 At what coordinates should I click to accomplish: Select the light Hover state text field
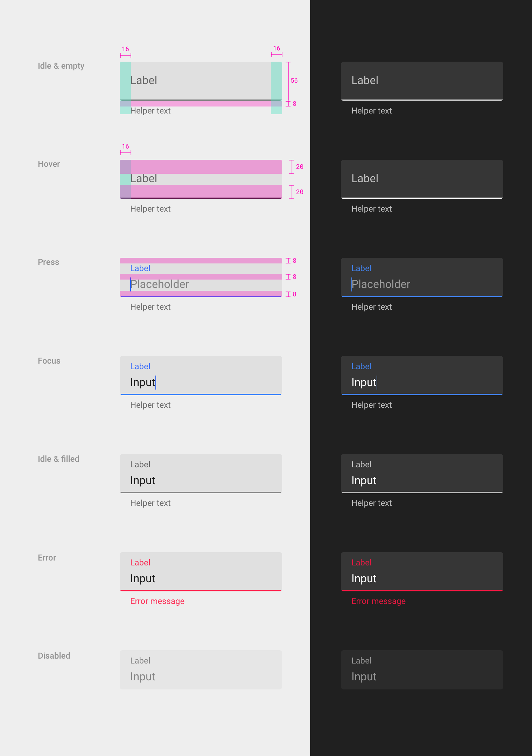point(201,179)
